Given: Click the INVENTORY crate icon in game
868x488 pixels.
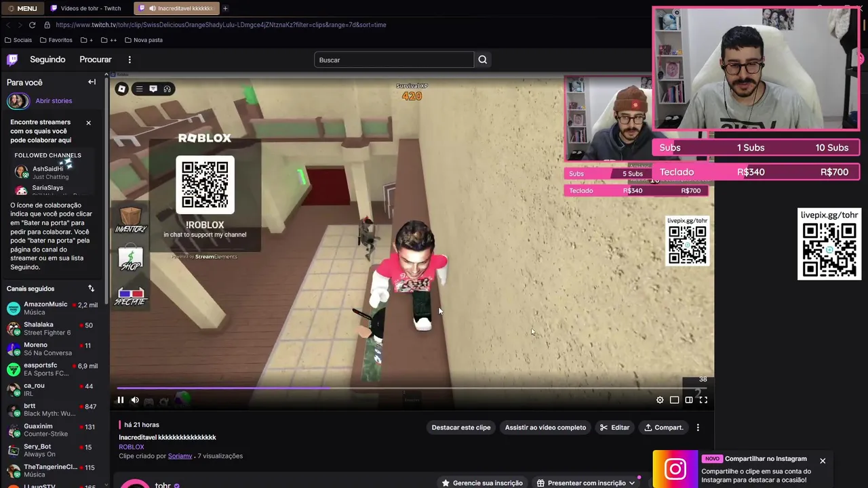Looking at the screenshot, I should [x=130, y=220].
